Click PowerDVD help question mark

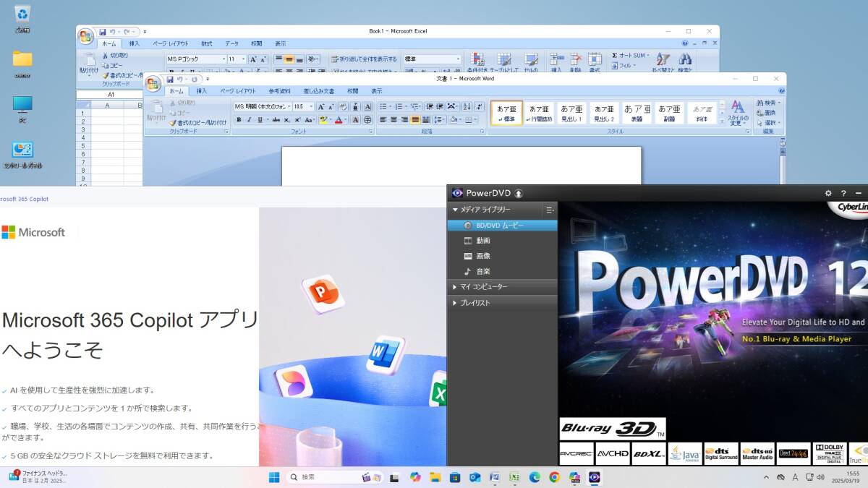843,193
